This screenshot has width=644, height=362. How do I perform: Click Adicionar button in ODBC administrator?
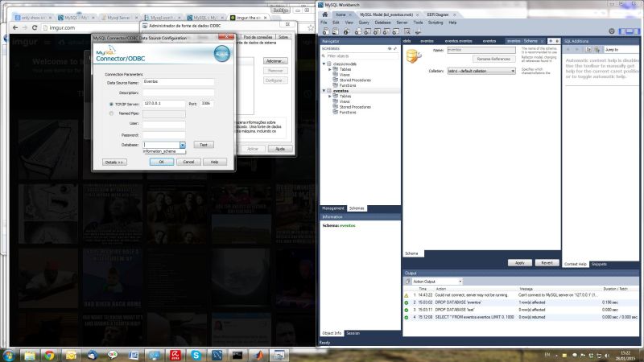[275, 61]
